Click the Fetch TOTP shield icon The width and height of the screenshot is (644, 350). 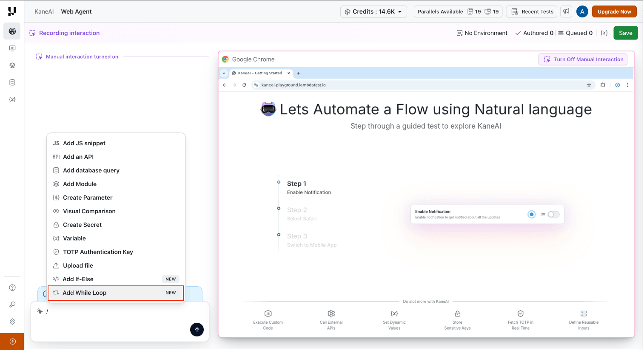pyautogui.click(x=520, y=313)
